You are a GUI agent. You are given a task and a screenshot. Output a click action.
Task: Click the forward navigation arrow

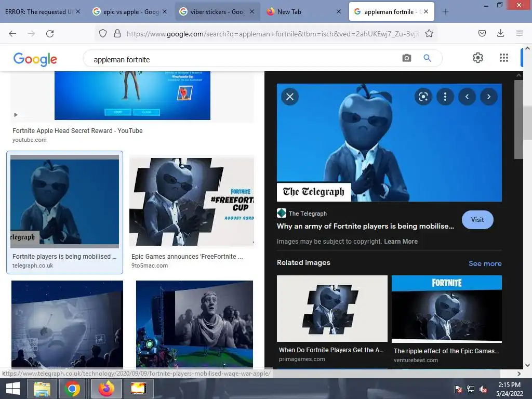31,33
